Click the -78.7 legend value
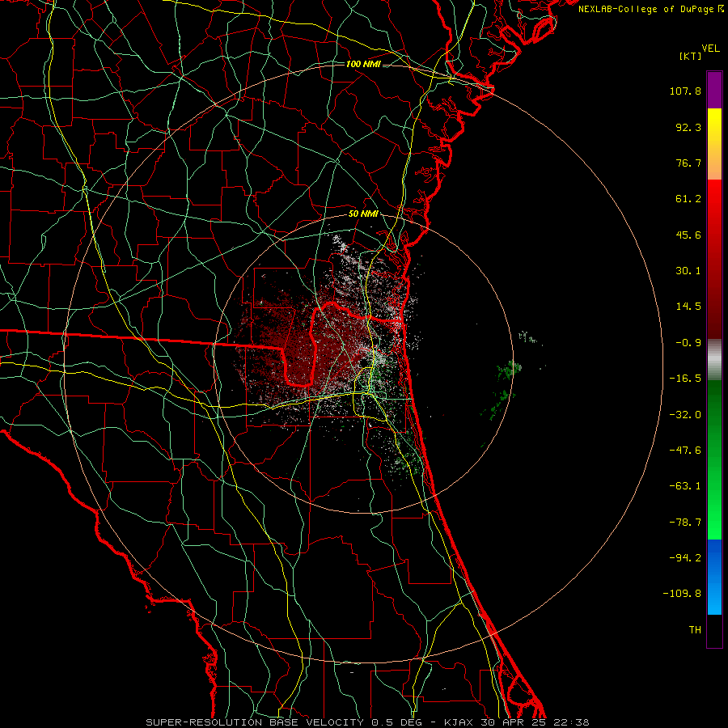Image resolution: width=728 pixels, height=728 pixels. pos(685,523)
